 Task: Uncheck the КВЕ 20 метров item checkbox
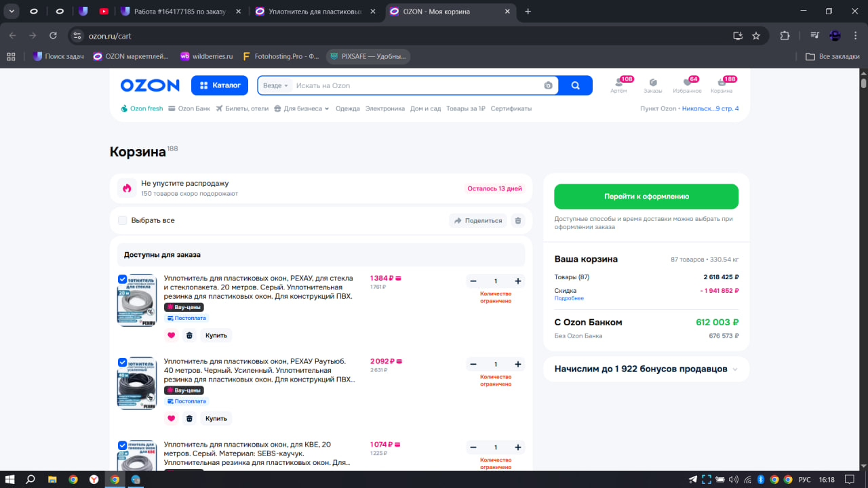122,445
